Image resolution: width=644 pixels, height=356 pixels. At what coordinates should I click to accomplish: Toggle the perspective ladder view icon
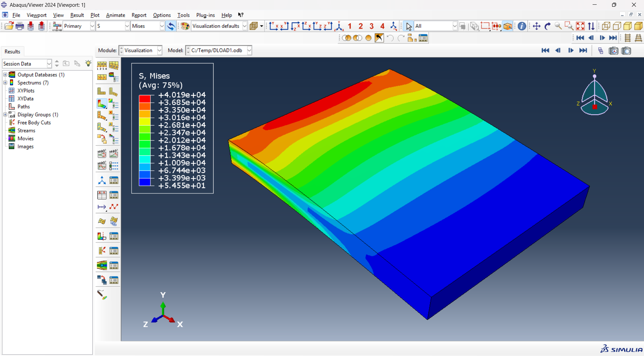click(638, 38)
